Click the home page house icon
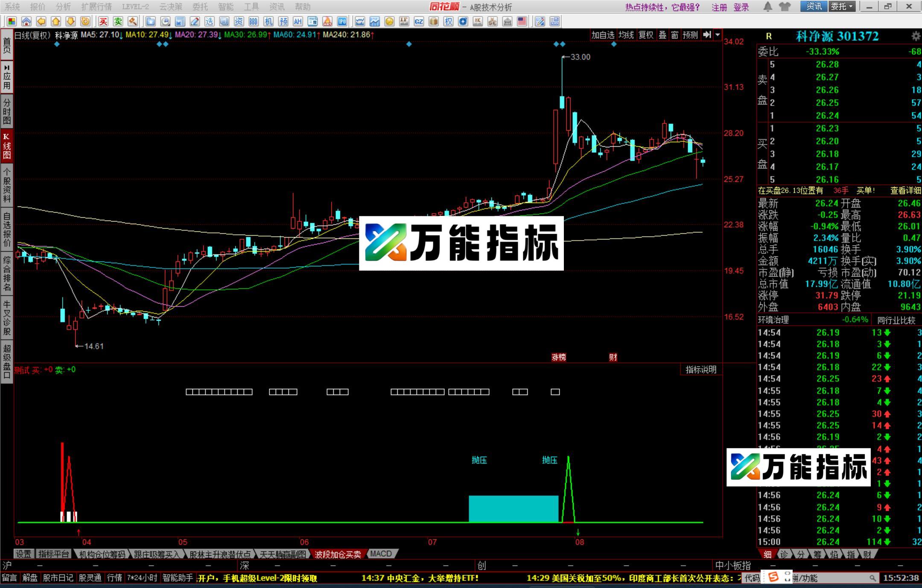The image size is (922, 588). point(26,21)
